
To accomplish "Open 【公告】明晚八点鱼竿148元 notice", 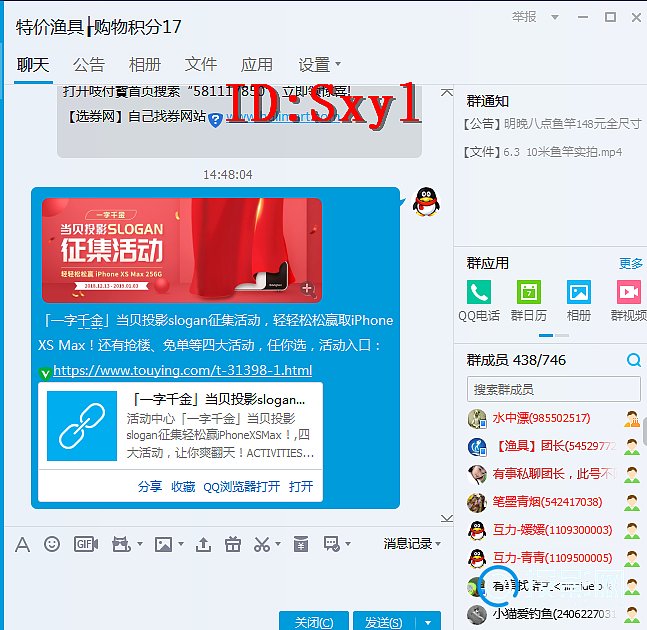I will coord(553,124).
